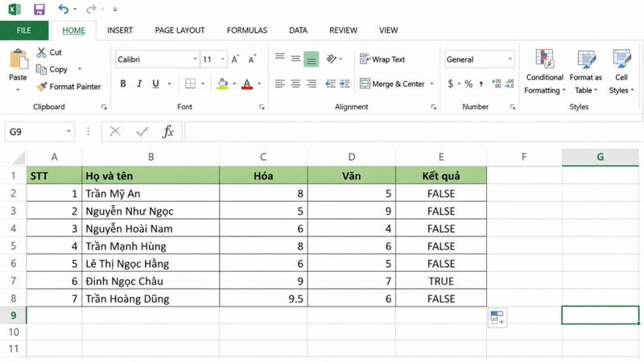The height and width of the screenshot is (362, 644).
Task: Click into the formula bar
Action: [x=413, y=132]
